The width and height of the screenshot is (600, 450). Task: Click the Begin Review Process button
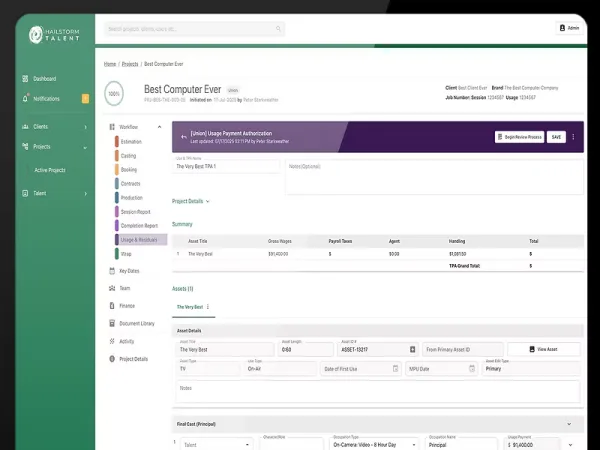point(519,137)
